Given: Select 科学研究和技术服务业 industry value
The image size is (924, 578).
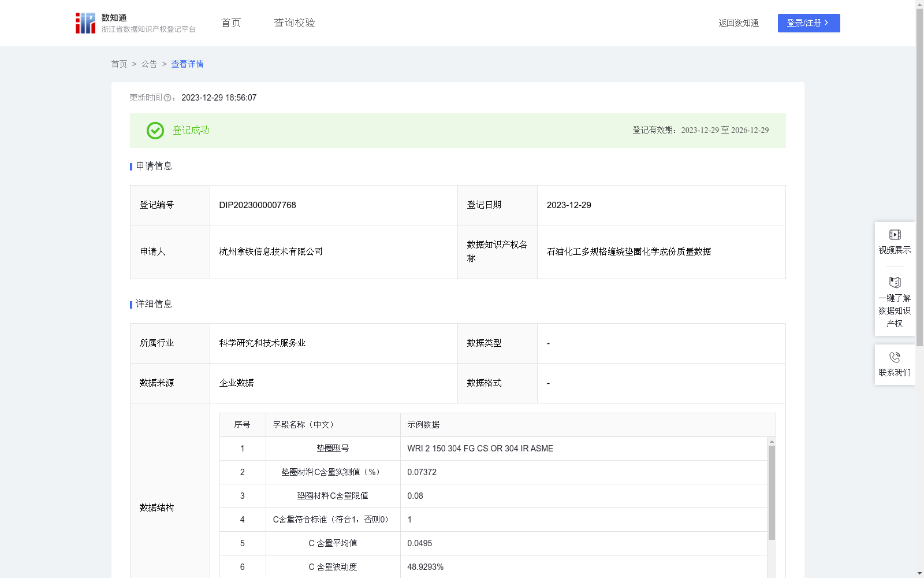Looking at the screenshot, I should click(262, 343).
